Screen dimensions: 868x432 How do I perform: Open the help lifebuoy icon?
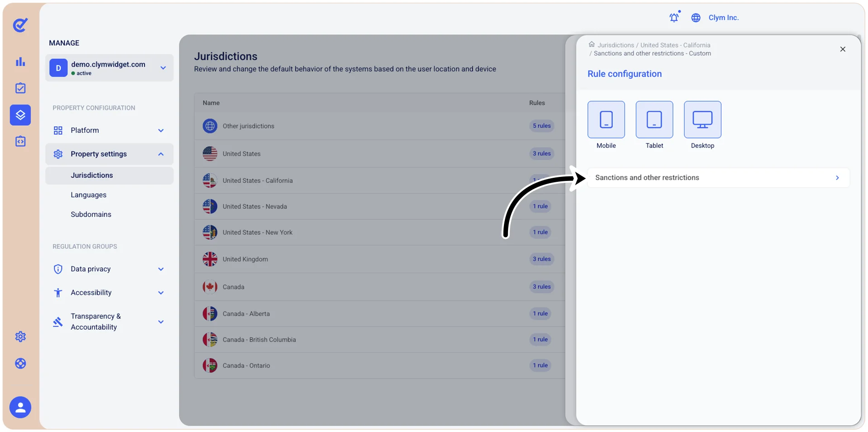tap(20, 363)
